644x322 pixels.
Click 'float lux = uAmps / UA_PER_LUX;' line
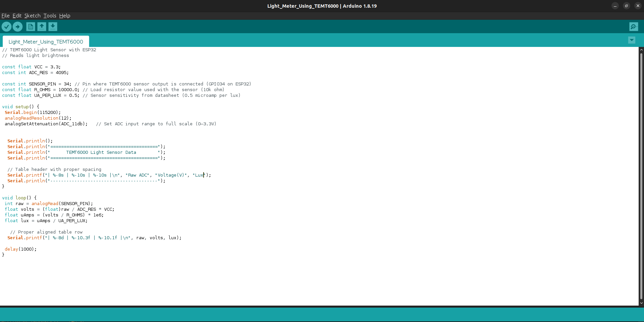point(46,221)
